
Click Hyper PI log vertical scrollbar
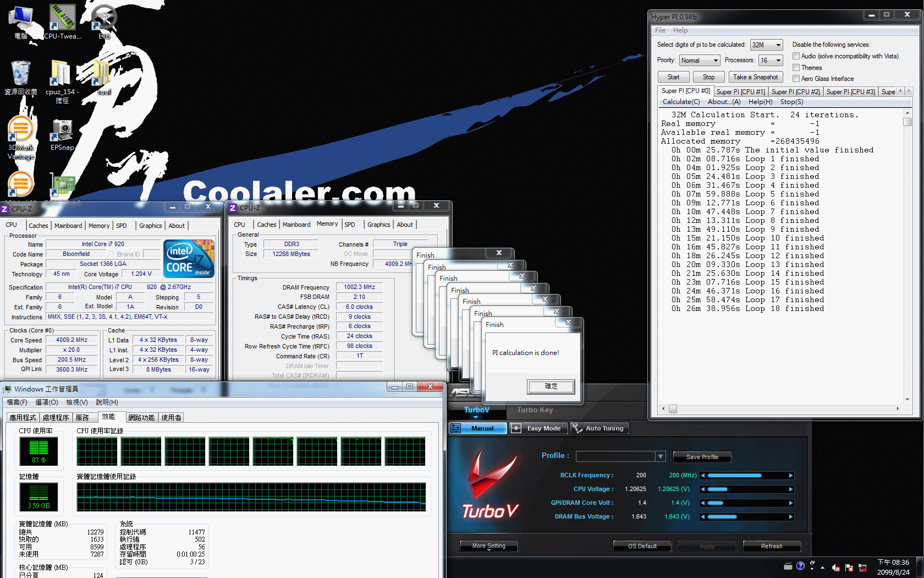click(x=908, y=257)
